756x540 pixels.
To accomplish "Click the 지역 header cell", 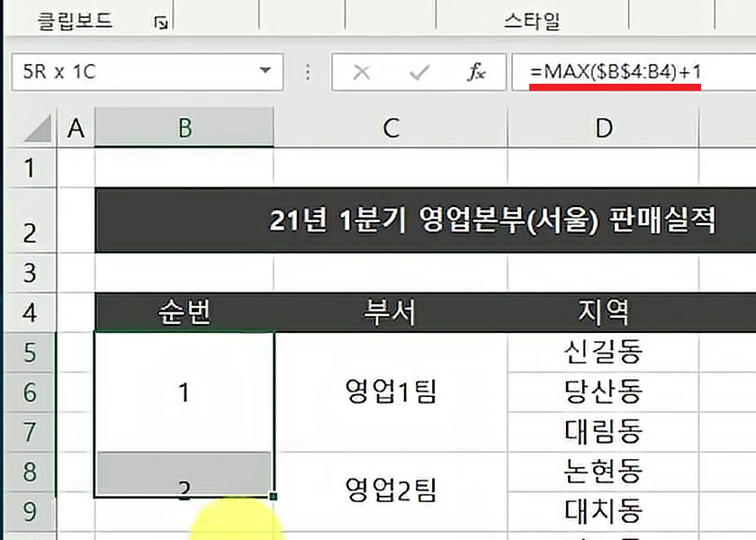I will pos(603,312).
